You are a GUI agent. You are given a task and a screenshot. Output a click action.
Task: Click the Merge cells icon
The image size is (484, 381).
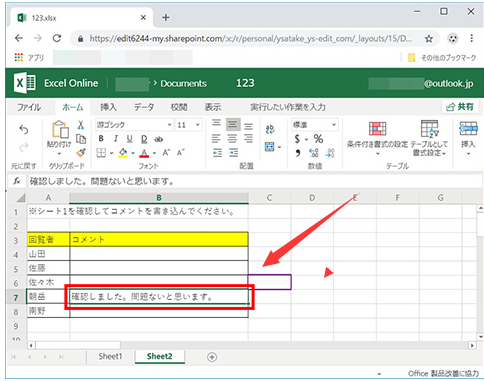click(x=269, y=147)
